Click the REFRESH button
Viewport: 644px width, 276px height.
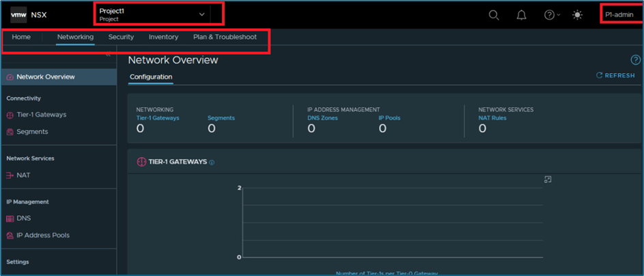point(615,76)
